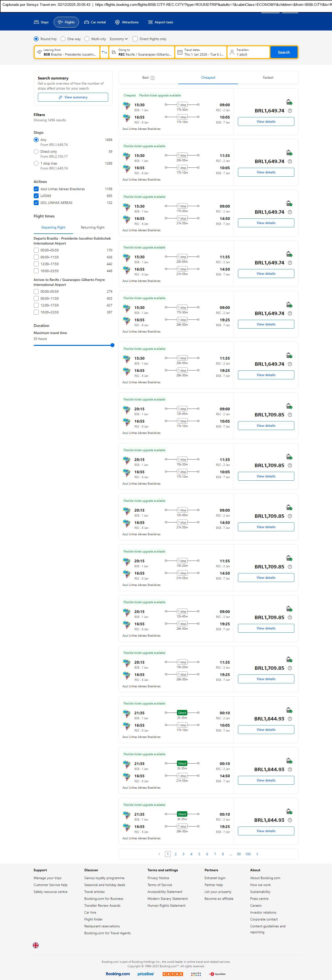Select the One way radio button

[x=63, y=39]
